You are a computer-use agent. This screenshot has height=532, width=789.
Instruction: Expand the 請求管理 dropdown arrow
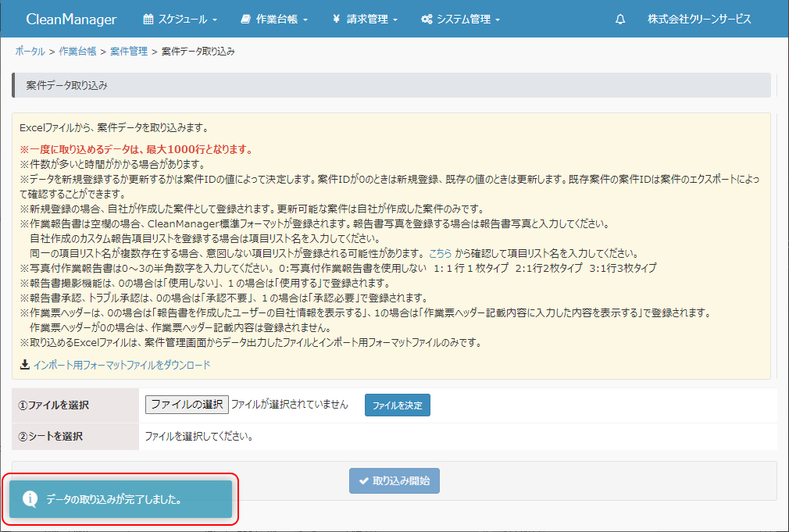395,20
